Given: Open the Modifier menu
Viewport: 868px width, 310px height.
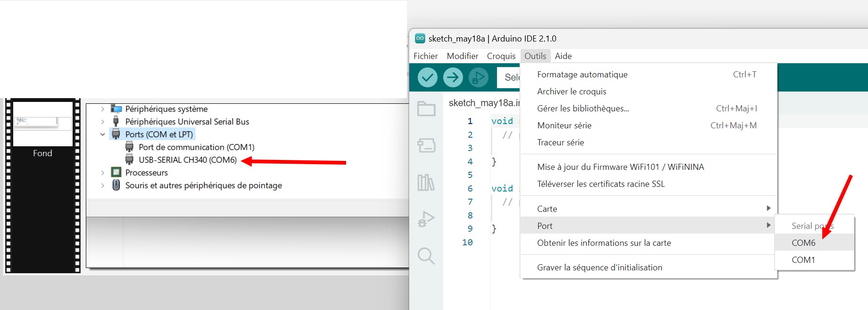Looking at the screenshot, I should point(463,56).
